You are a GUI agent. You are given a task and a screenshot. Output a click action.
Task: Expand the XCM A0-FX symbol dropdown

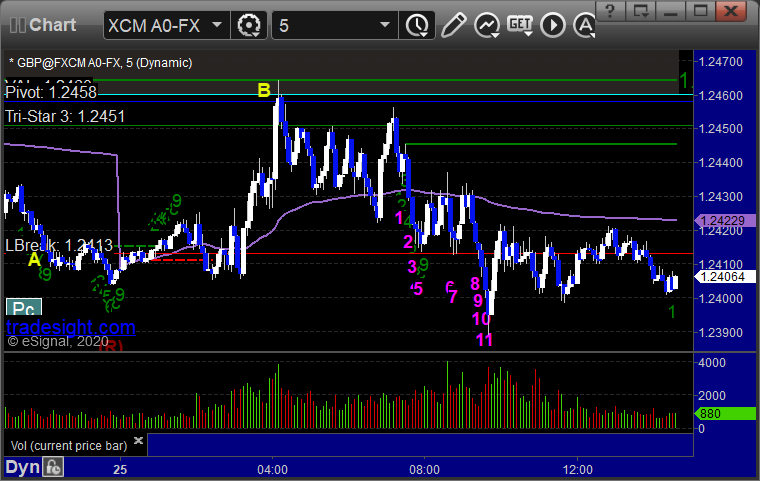pyautogui.click(x=217, y=25)
